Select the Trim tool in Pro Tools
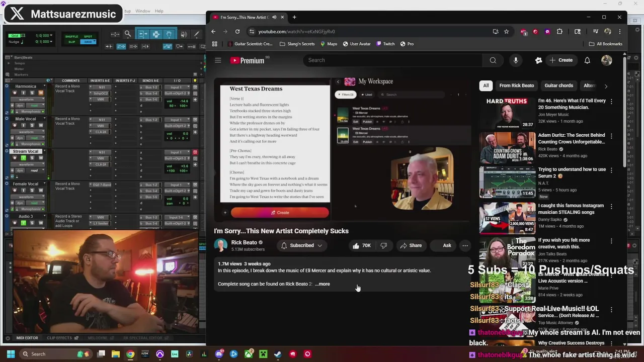 [x=143, y=34]
